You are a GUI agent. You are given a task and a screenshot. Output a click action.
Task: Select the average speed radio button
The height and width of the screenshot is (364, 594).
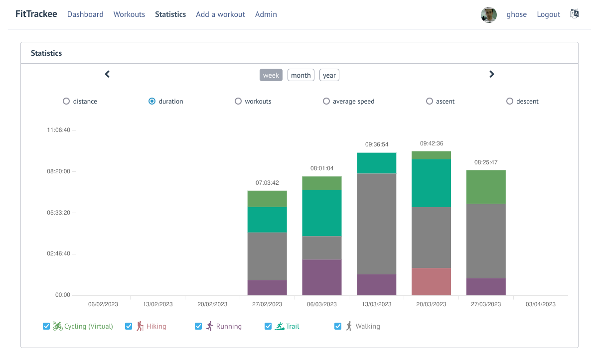tap(326, 101)
